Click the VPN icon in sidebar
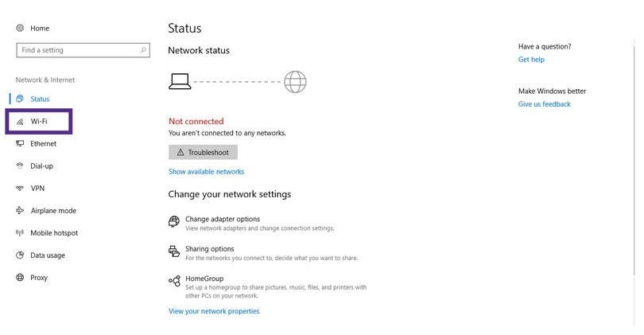The height and width of the screenshot is (335, 644). [20, 189]
